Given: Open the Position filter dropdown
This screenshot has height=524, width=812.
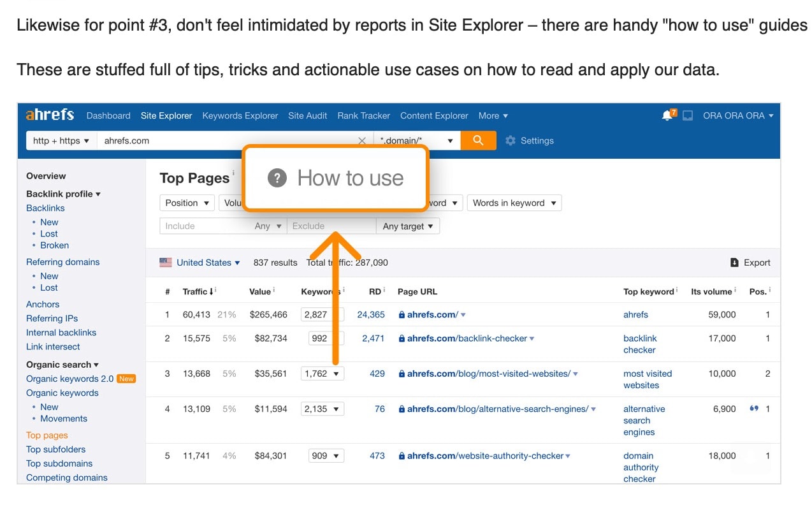Looking at the screenshot, I should 187,203.
